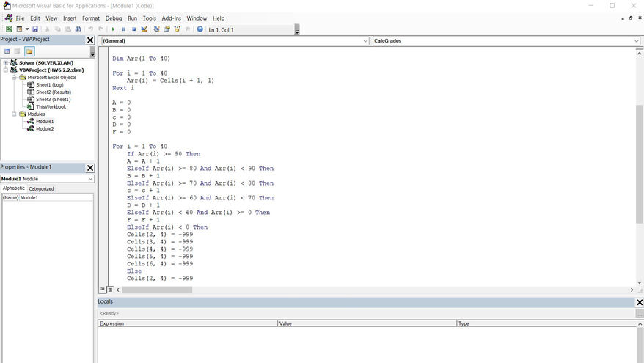Close the Properties - Module1 panel
The image size is (644, 363).
[90, 168]
